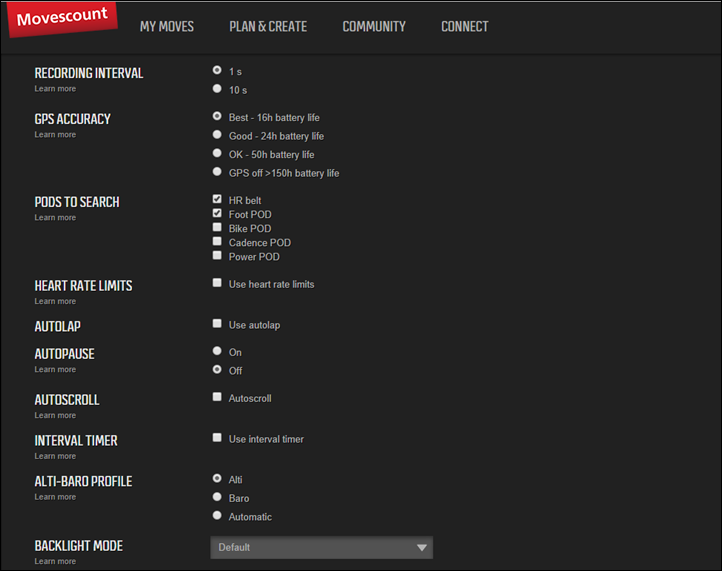Click the GPS Accuracy heading
Viewport: 722px width, 571px height.
click(73, 119)
